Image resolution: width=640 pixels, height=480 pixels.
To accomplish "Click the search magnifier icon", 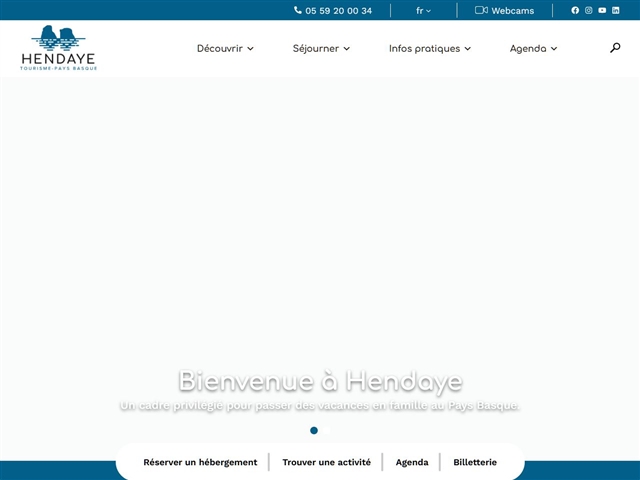I will [615, 48].
